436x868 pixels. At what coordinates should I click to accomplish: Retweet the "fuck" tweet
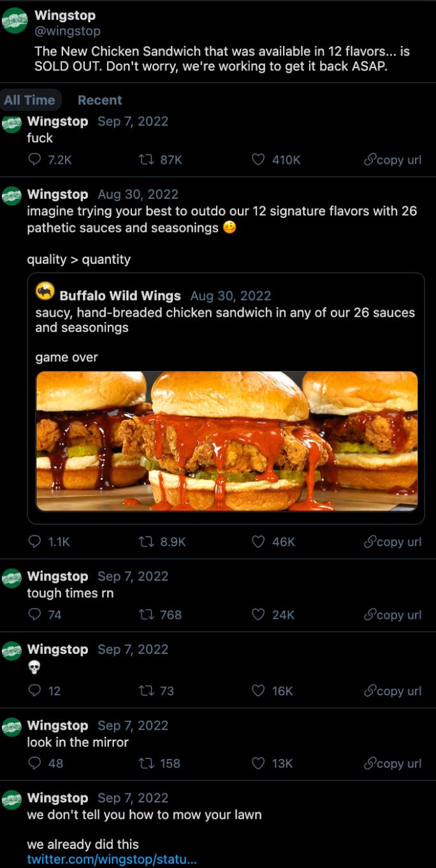[145, 160]
